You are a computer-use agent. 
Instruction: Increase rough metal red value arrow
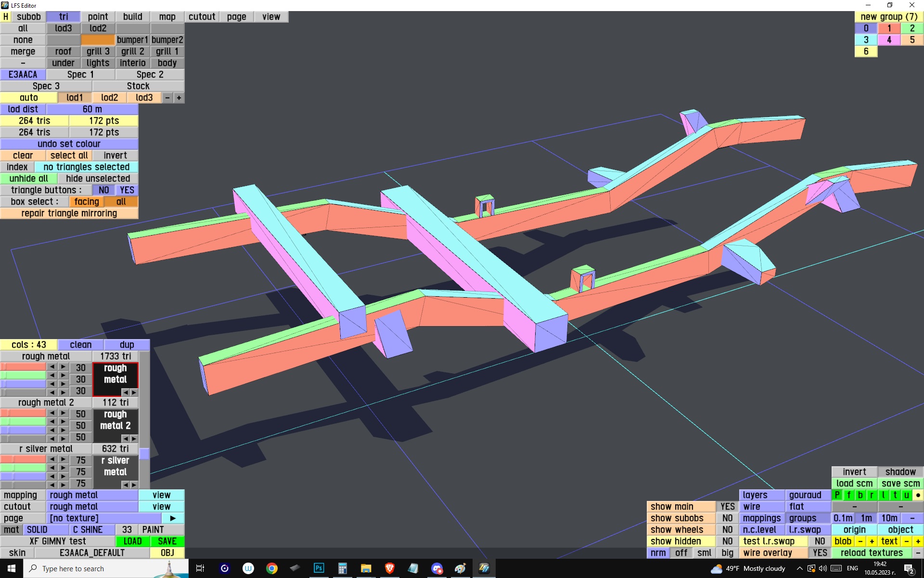(x=63, y=368)
